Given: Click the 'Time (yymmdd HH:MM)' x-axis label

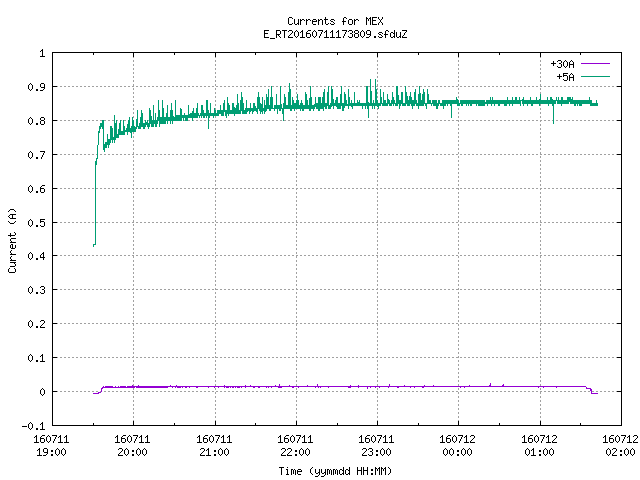Looking at the screenshot, I should coord(335,471).
